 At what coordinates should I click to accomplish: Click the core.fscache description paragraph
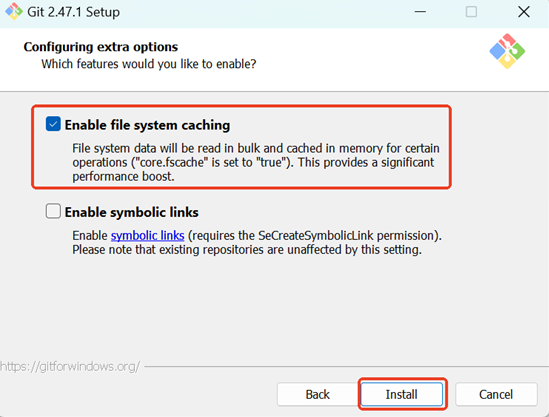pos(256,162)
